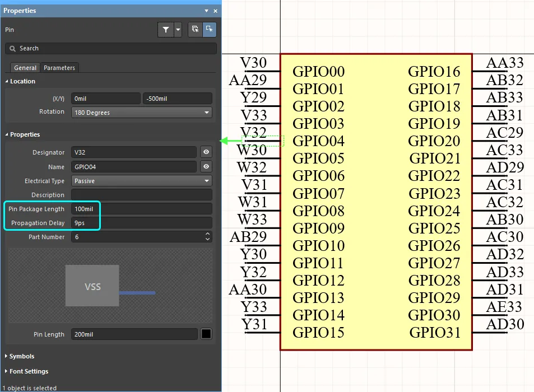This screenshot has height=392, width=534.
Task: Open the black pin color swatch
Action: [x=206, y=334]
